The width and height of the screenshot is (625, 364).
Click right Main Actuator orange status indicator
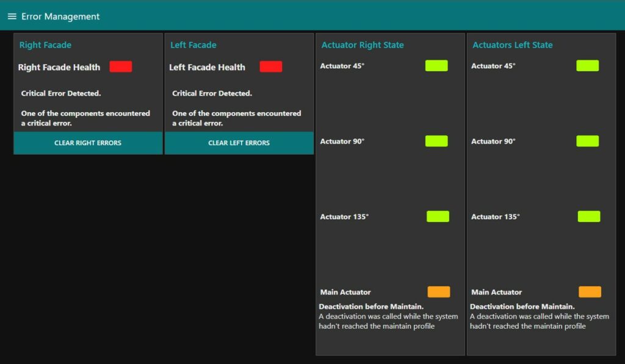click(x=439, y=292)
